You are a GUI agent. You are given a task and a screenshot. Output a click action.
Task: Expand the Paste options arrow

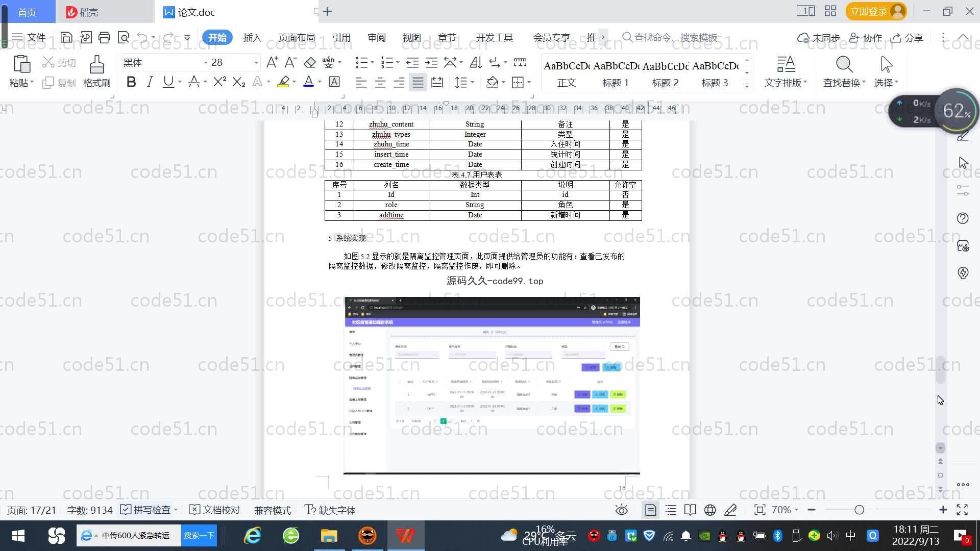click(32, 82)
